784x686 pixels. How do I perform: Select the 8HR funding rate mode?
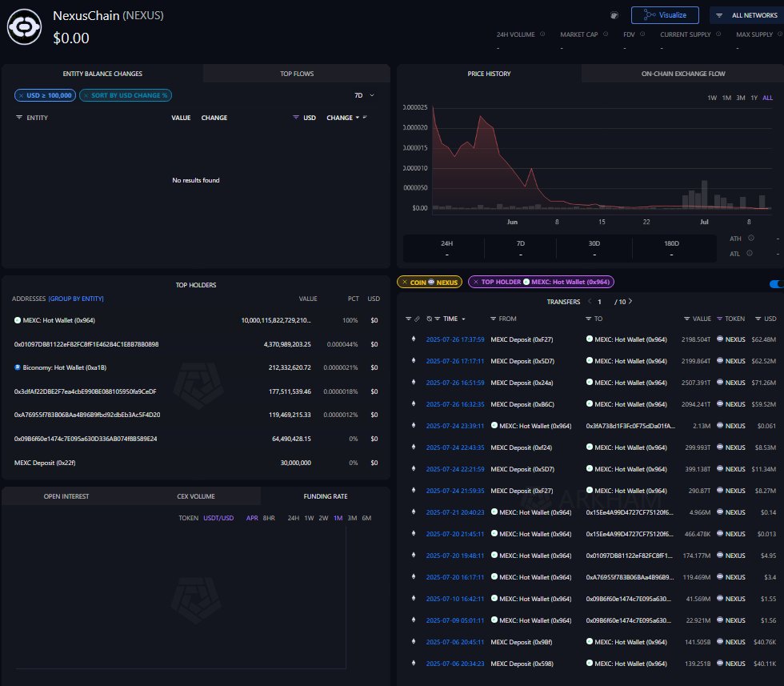coord(269,518)
